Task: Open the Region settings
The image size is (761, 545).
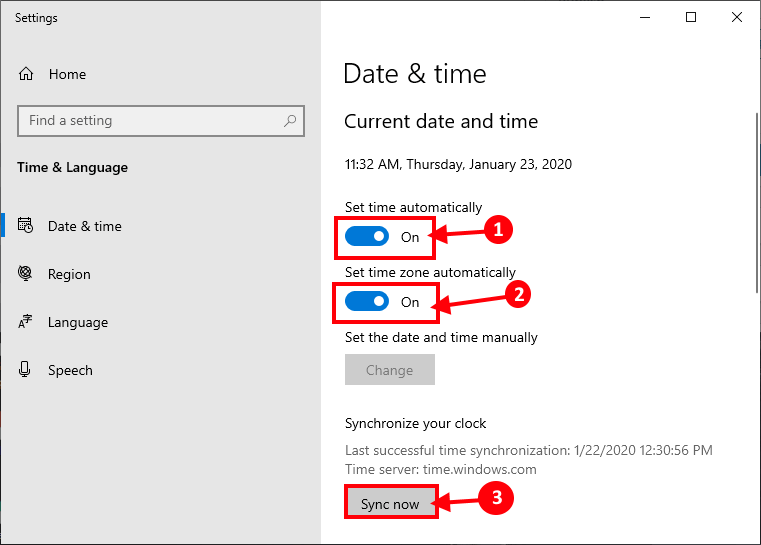Action: (x=69, y=274)
